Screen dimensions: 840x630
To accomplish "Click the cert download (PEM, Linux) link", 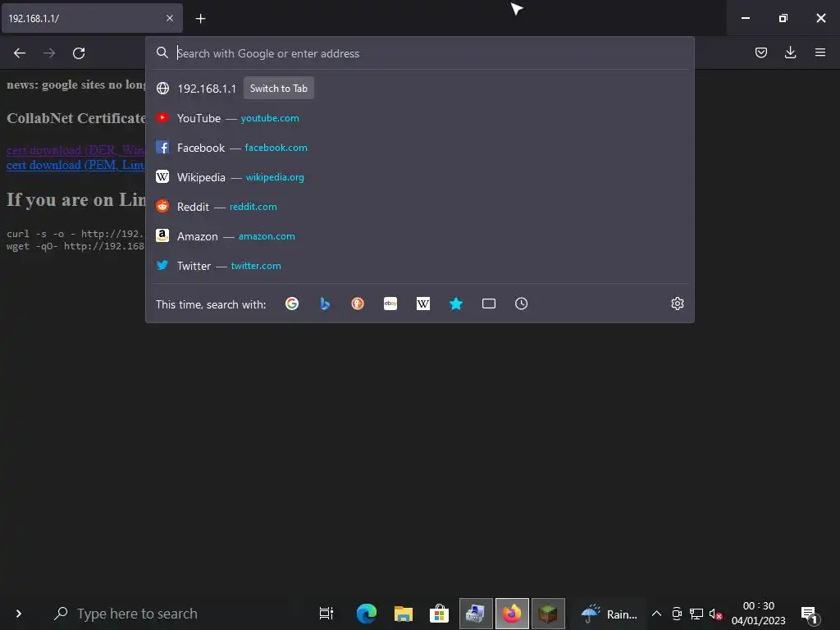I will point(75,165).
